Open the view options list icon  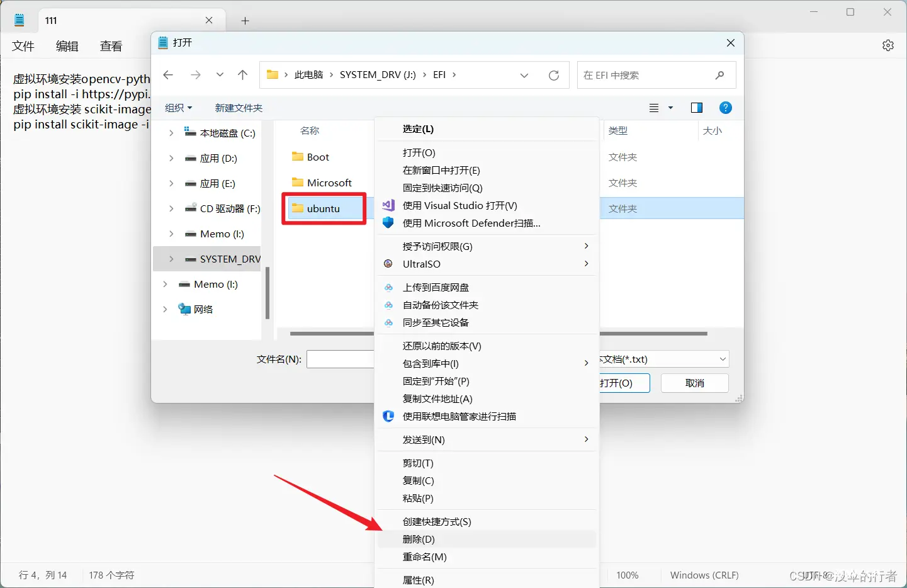[x=654, y=108]
